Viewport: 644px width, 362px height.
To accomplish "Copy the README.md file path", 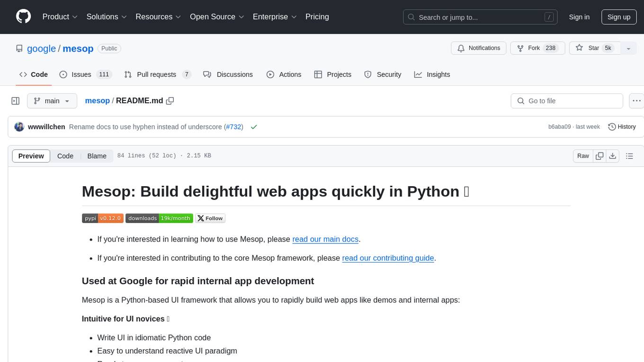I will point(170,101).
